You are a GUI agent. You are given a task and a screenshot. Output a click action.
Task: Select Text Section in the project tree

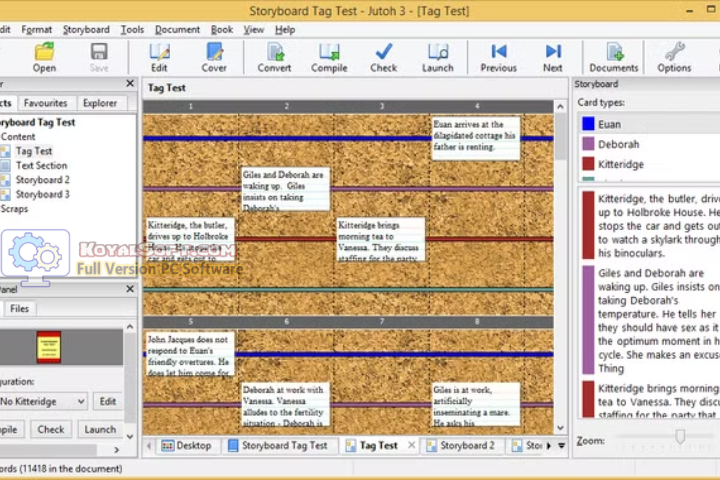tap(41, 166)
